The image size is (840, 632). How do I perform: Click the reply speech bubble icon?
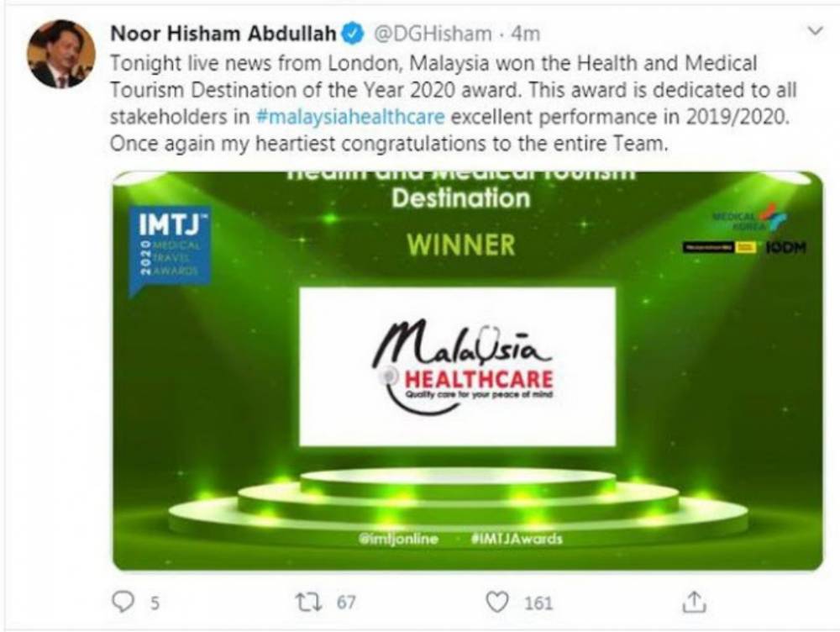point(123,601)
